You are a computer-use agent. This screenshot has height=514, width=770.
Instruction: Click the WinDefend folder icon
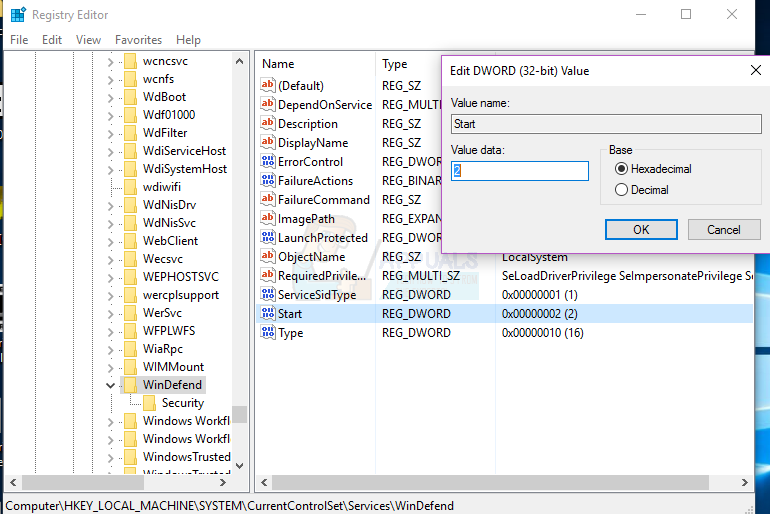pyautogui.click(x=130, y=385)
